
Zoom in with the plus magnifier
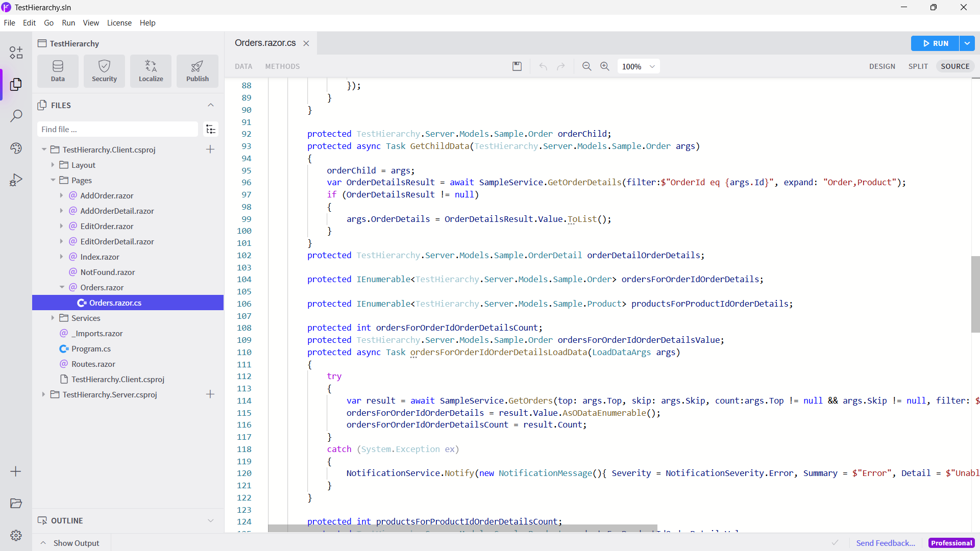(605, 66)
